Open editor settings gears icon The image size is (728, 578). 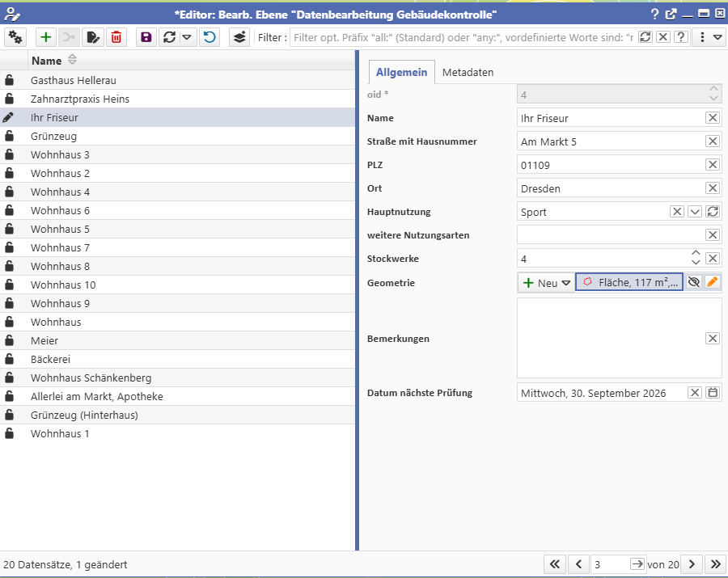tap(16, 37)
